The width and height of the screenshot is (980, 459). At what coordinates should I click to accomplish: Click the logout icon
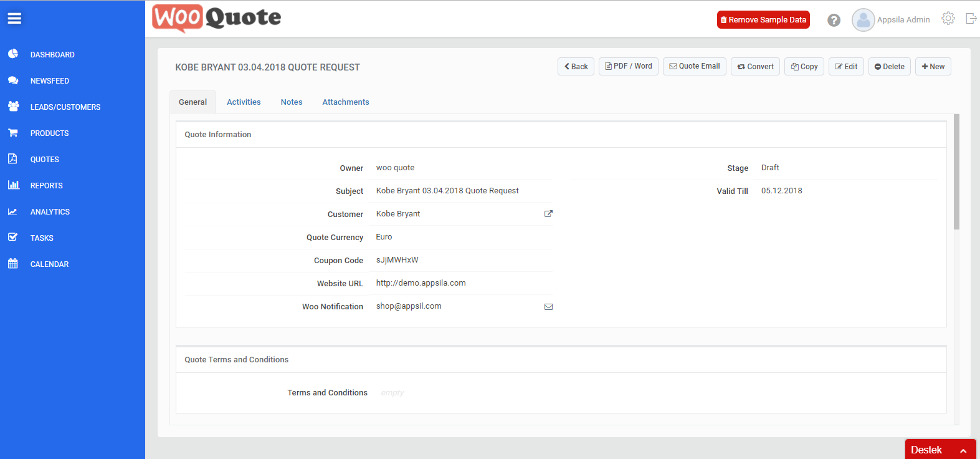pos(971,19)
